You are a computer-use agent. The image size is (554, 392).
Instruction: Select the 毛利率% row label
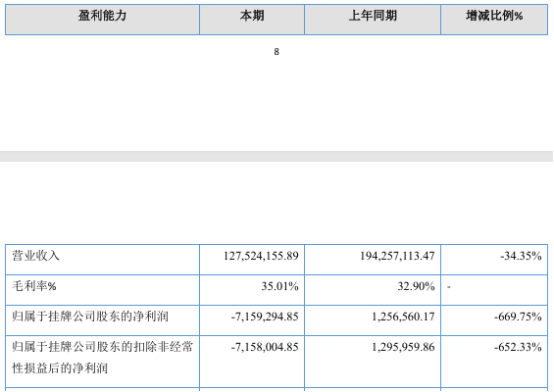point(34,286)
